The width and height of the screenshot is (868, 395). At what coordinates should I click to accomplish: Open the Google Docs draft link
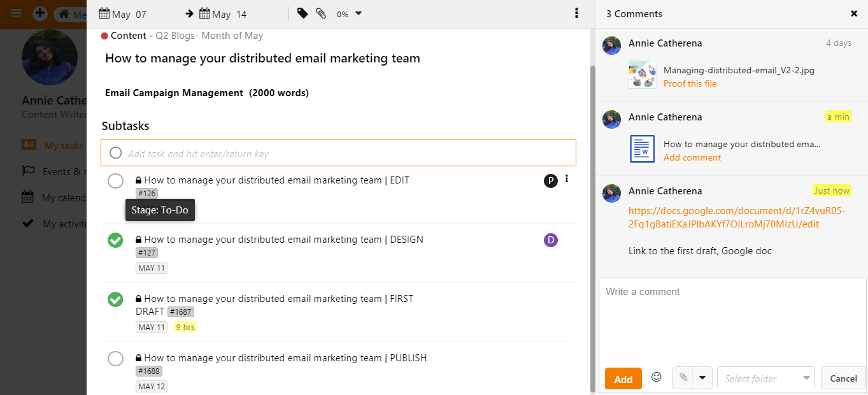click(736, 217)
